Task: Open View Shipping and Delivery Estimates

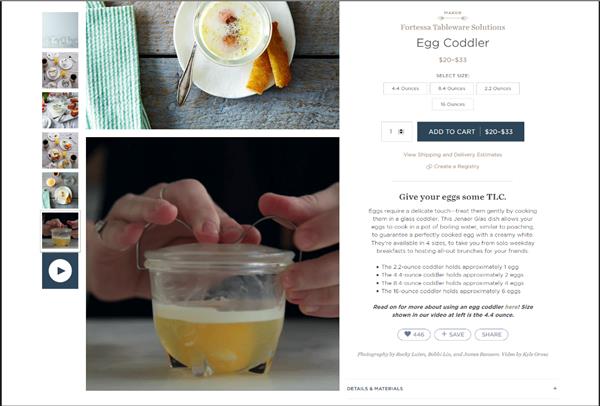Action: point(453,155)
